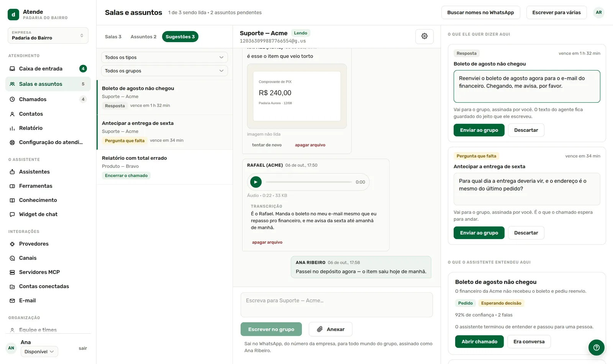Click Ferramentas sidebar icon

point(12,186)
